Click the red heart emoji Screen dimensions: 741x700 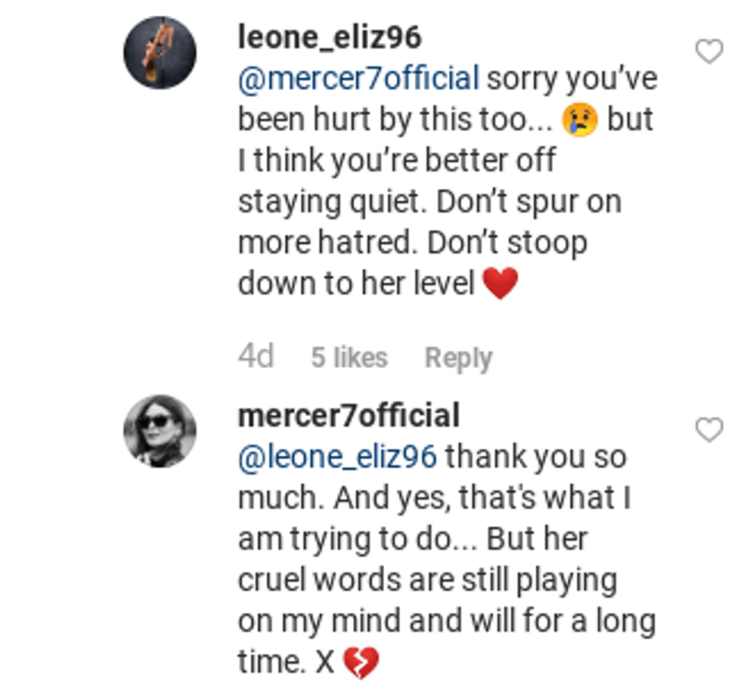501,283
